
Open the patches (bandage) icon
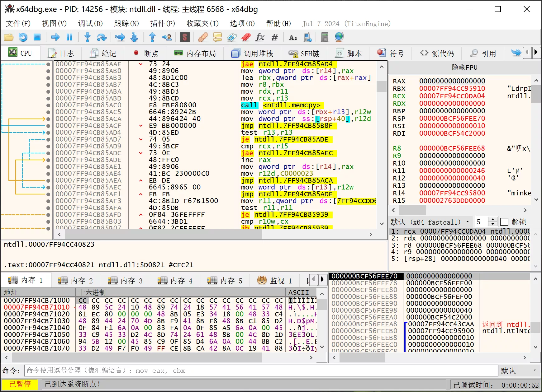pyautogui.click(x=203, y=37)
